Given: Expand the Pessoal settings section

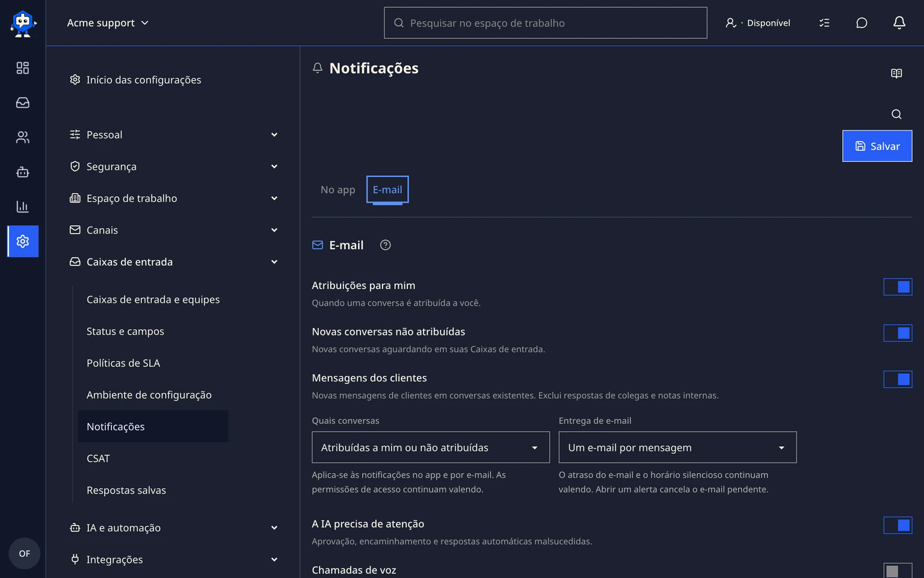Looking at the screenshot, I should [174, 135].
